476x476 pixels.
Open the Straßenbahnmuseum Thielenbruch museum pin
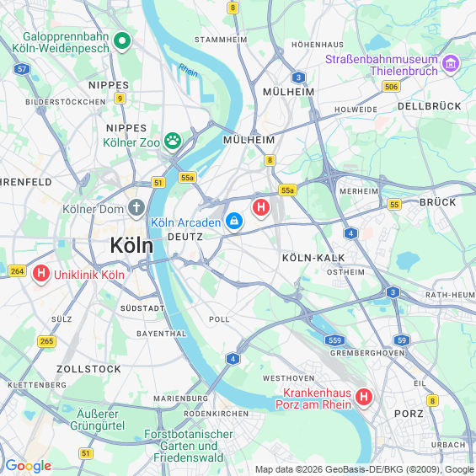[451, 64]
